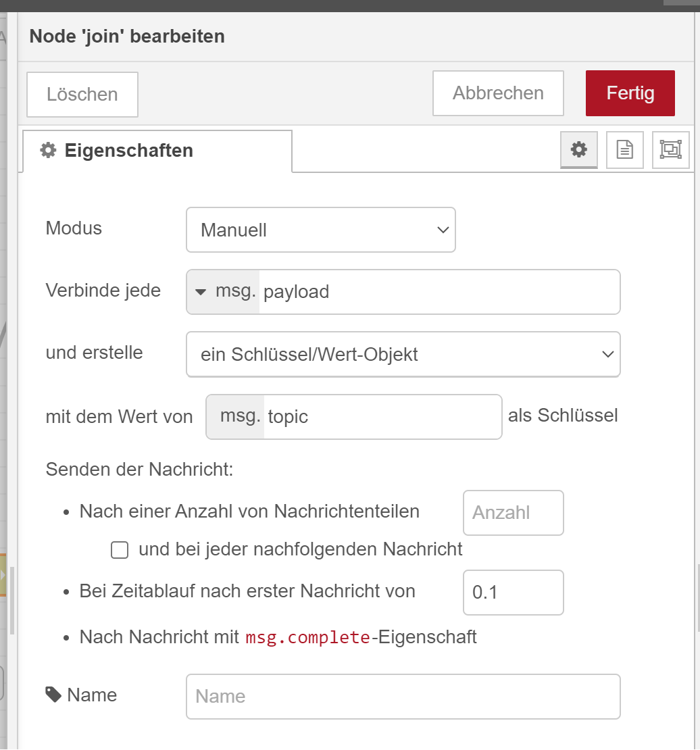Open node description document icon
Viewport: 700px width, 750px height.
[x=625, y=150]
